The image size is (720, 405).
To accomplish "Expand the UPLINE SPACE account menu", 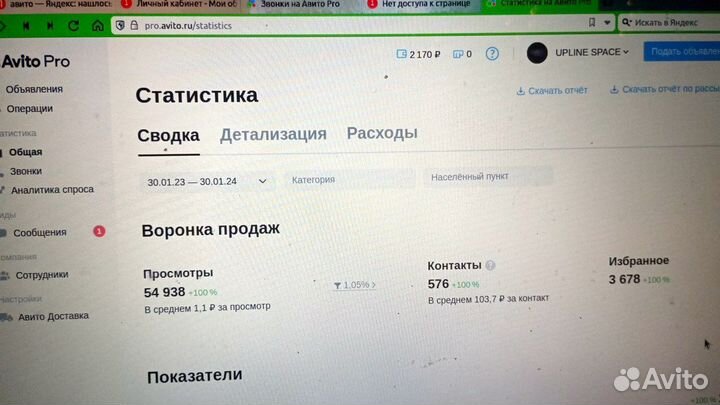I will coord(592,52).
